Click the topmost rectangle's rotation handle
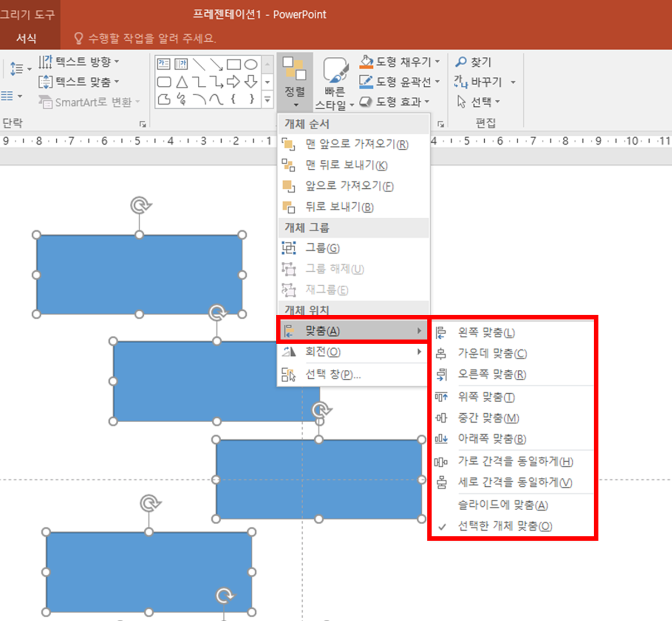This screenshot has height=621, width=672. (140, 206)
